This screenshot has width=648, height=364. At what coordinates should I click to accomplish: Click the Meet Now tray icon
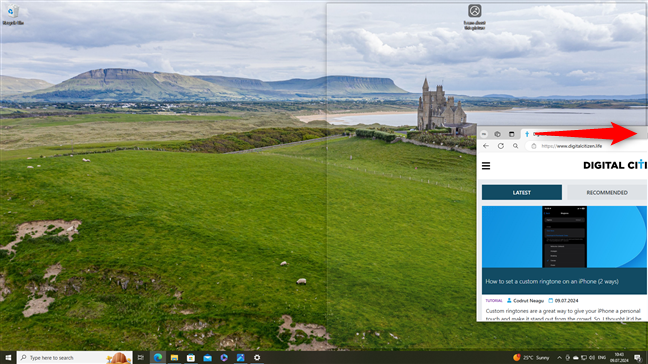pos(567,358)
